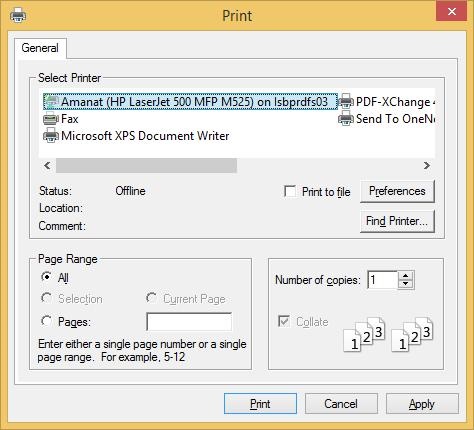
Task: Click the printer list's right scroll arrow
Action: click(427, 166)
